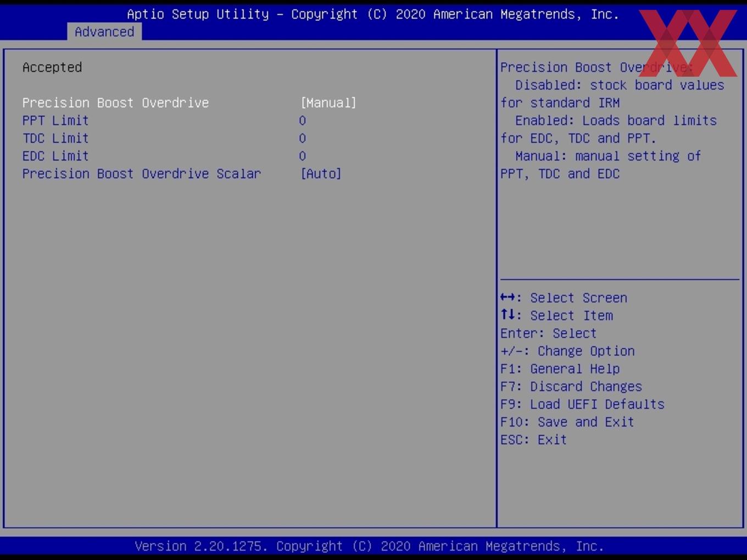Image resolution: width=747 pixels, height=560 pixels.
Task: Click the Accepted heading text
Action: 52,68
